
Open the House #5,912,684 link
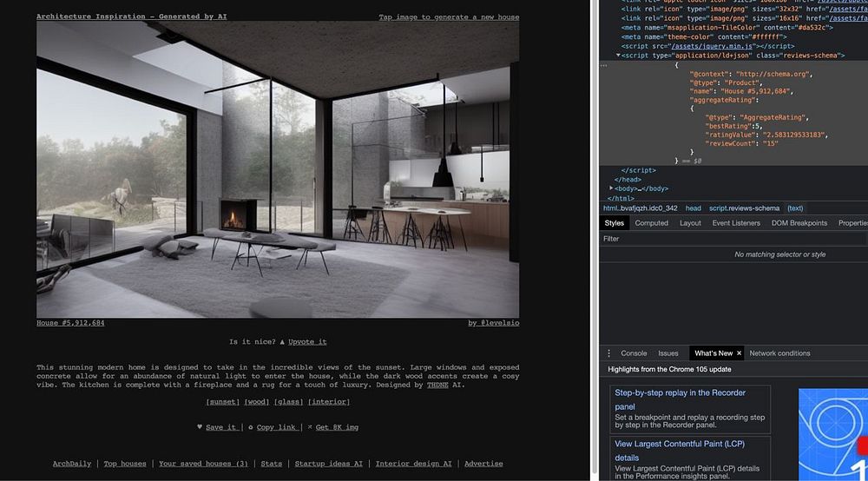(x=70, y=323)
